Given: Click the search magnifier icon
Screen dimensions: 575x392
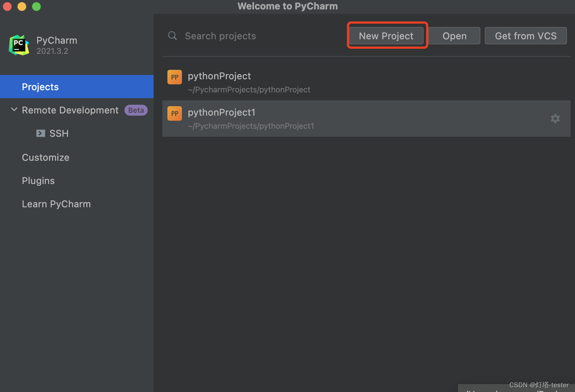Looking at the screenshot, I should (x=172, y=36).
